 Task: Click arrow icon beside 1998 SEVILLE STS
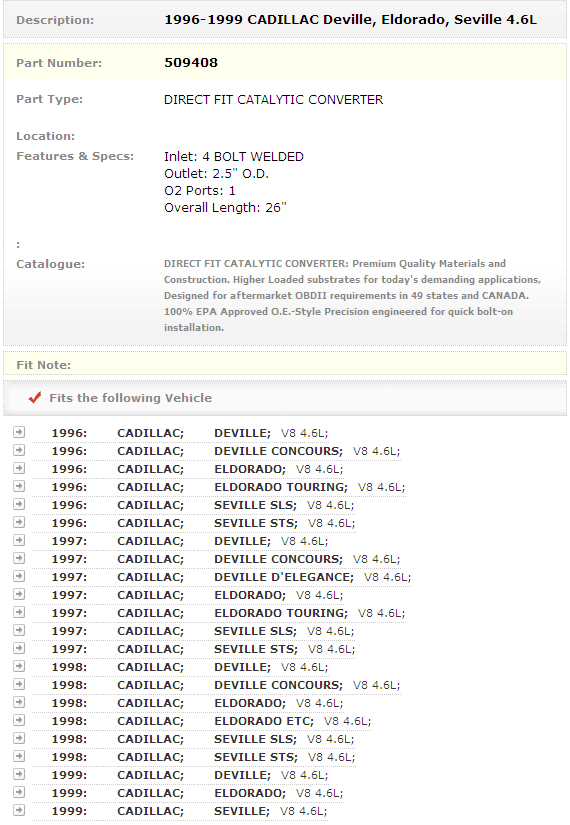(x=19, y=756)
